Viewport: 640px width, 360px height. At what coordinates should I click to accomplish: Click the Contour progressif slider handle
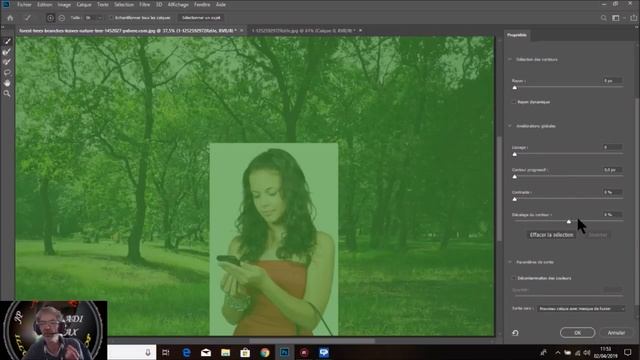tap(515, 177)
